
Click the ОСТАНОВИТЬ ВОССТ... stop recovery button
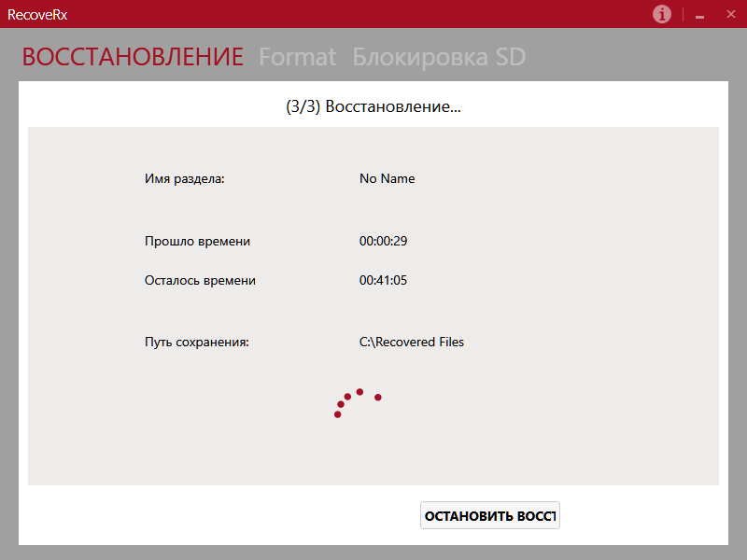tap(489, 515)
